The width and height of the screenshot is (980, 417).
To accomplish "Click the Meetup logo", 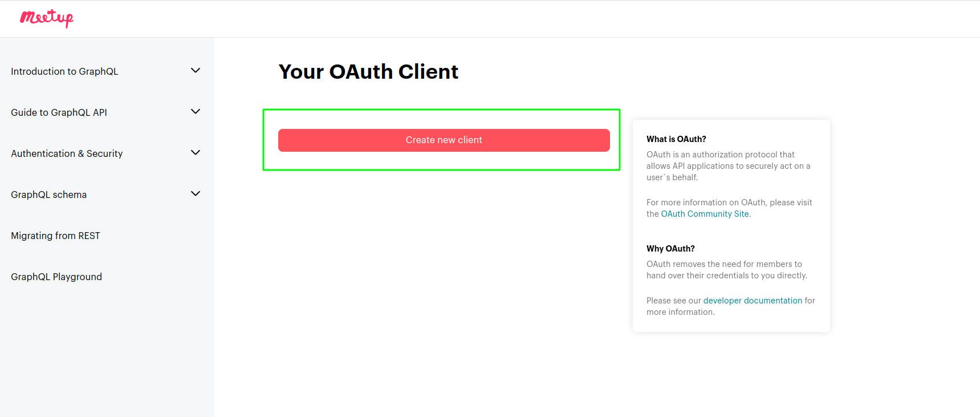I will (47, 18).
